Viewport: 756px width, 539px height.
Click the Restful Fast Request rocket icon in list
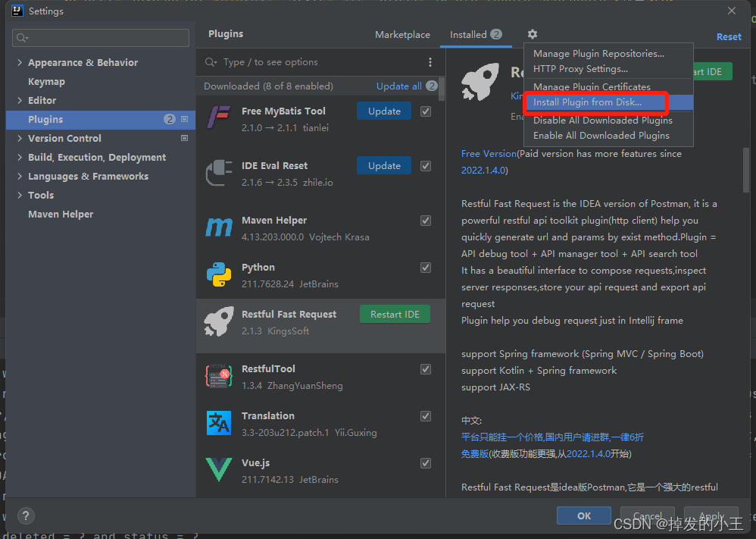[219, 321]
